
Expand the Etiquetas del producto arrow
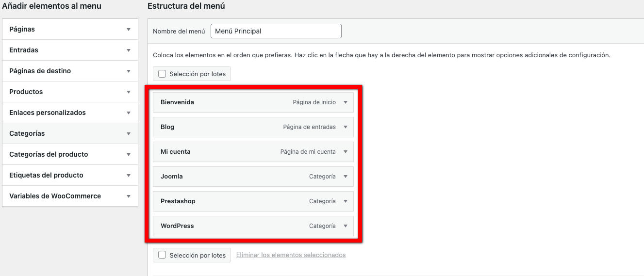(129, 176)
